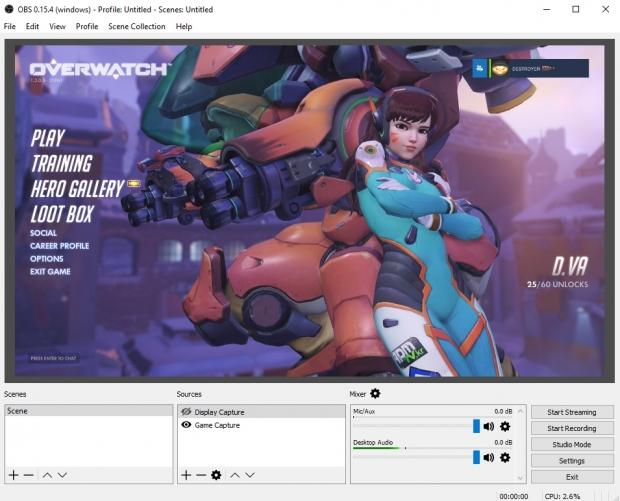This screenshot has width=620, height=501.
Task: Click HERO GALLERY in the preview
Action: (x=78, y=189)
